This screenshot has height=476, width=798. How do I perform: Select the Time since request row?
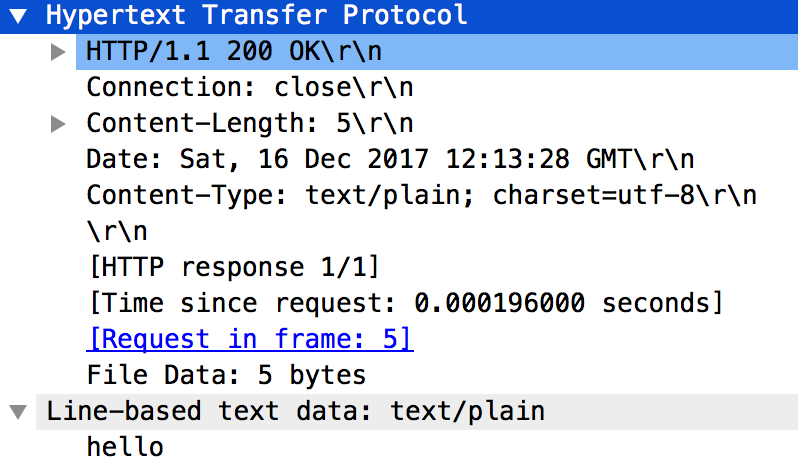[404, 303]
